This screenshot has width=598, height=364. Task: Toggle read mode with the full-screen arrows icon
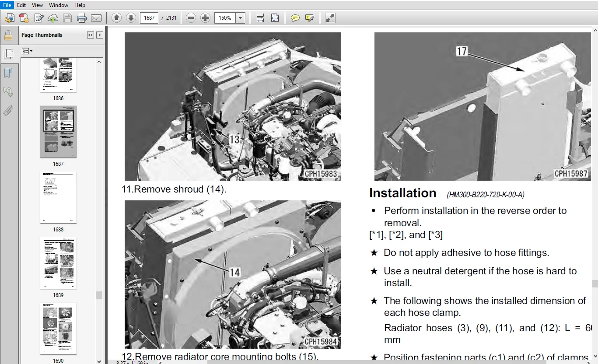click(330, 18)
